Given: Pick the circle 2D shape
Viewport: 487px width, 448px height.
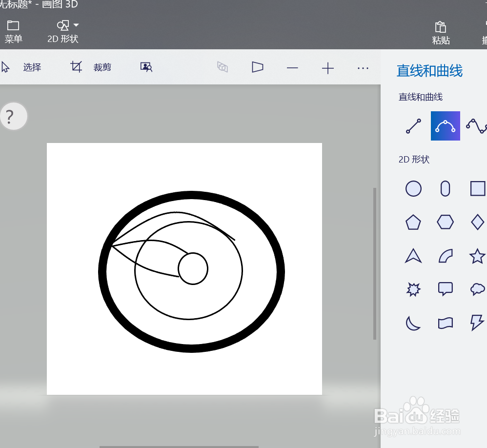Looking at the screenshot, I should [x=413, y=188].
